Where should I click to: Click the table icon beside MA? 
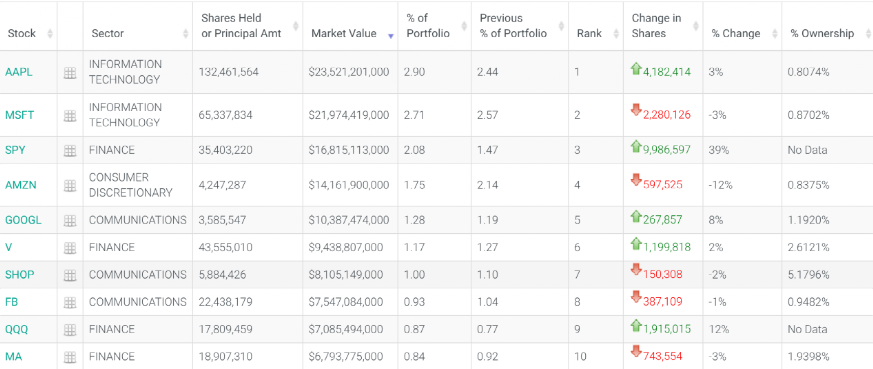[70, 357]
